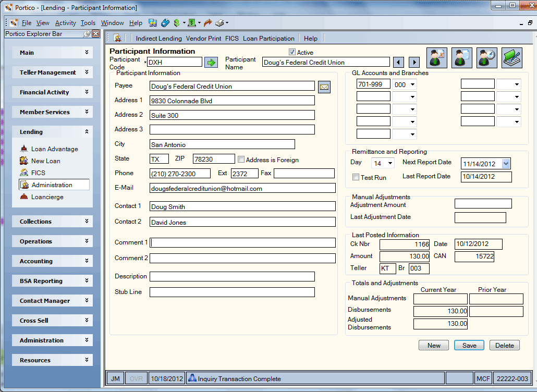Check the Address is Foreign box

[x=241, y=160]
